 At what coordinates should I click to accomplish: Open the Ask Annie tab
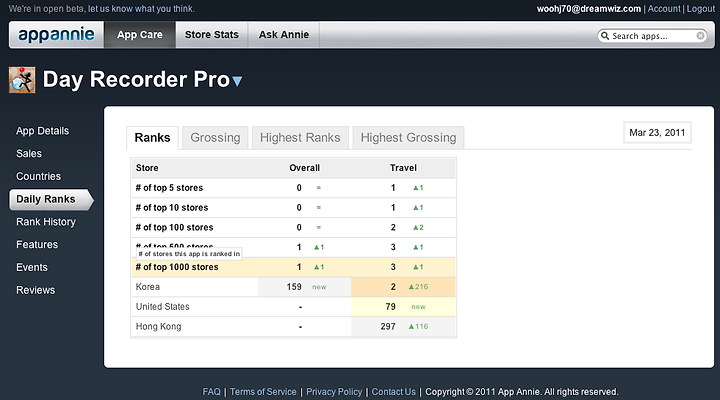click(x=284, y=34)
